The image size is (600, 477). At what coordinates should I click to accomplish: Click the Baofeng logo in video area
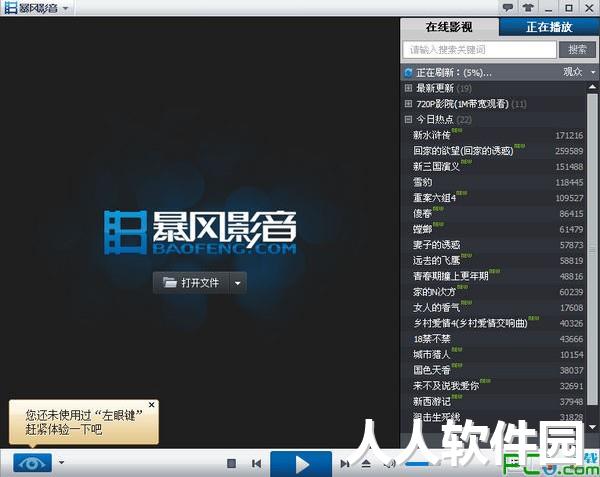tap(201, 232)
